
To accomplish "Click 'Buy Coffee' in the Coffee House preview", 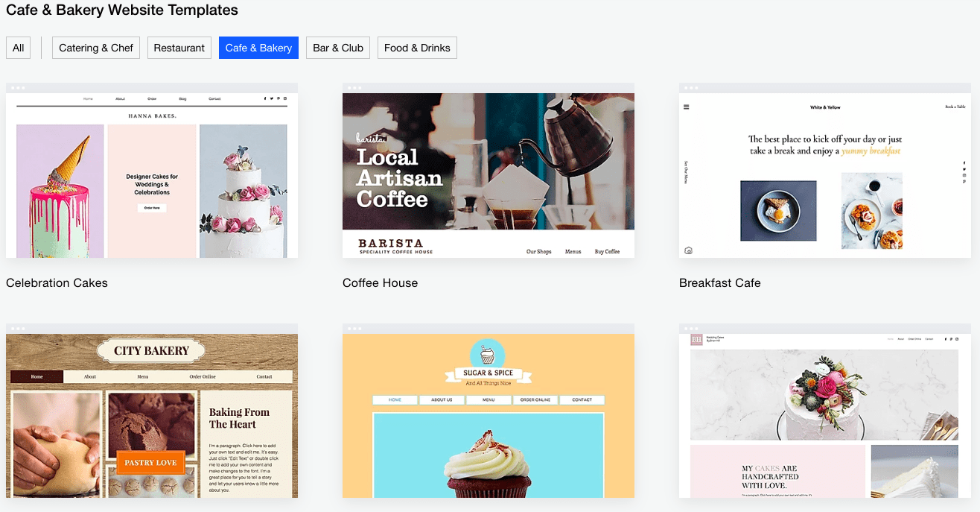I will point(607,252).
